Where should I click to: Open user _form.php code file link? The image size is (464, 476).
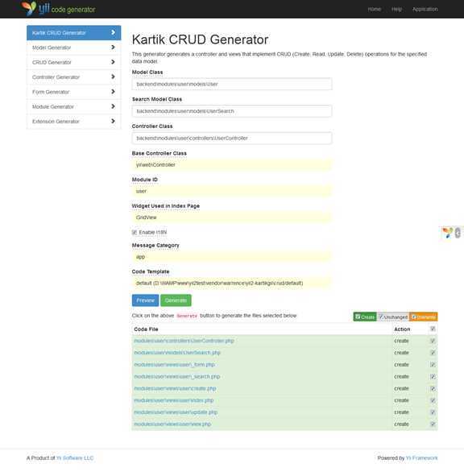174,365
